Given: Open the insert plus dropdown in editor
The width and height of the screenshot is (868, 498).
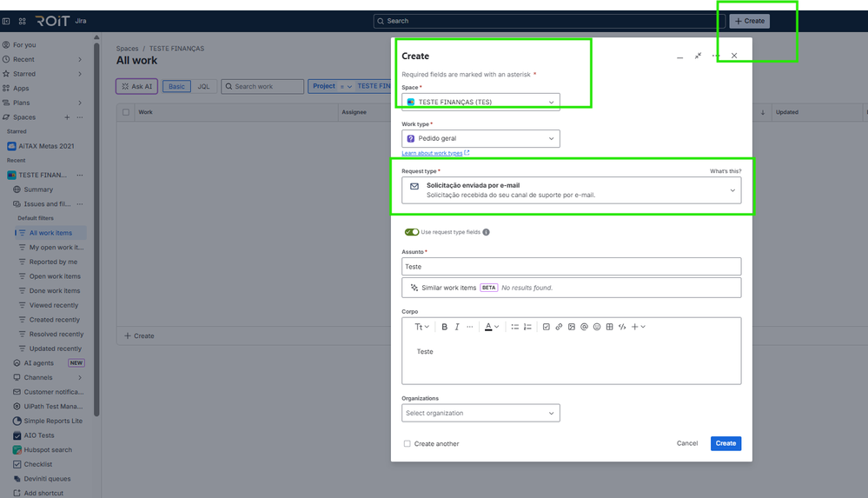Looking at the screenshot, I should click(x=639, y=327).
